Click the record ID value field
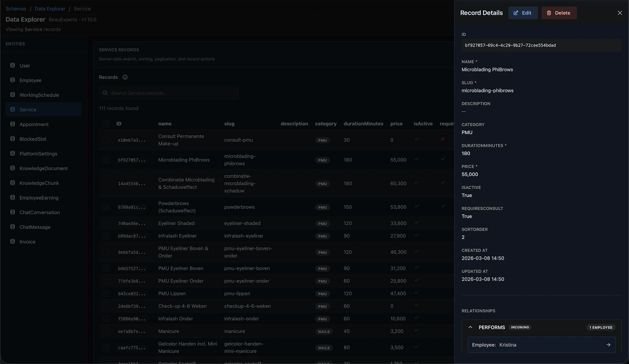Image resolution: width=629 pixels, height=364 pixels. (541, 45)
